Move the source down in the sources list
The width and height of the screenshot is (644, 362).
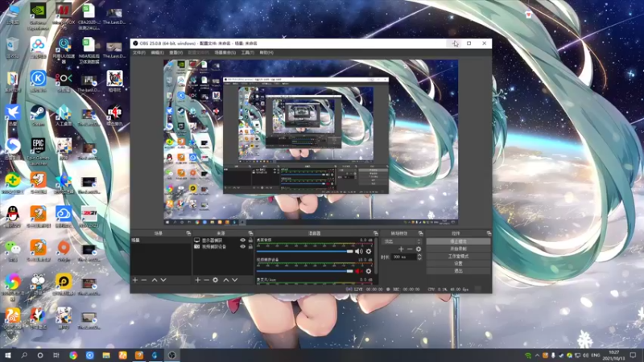(x=235, y=280)
